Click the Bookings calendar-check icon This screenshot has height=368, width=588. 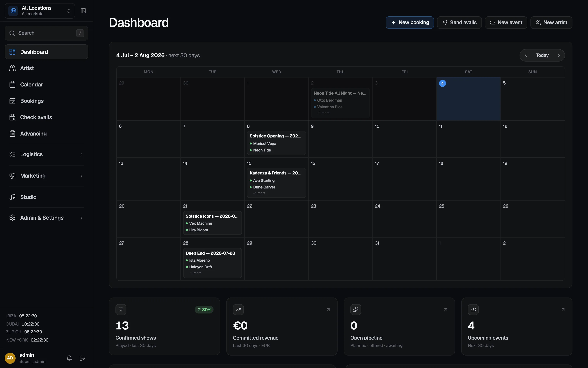point(12,101)
